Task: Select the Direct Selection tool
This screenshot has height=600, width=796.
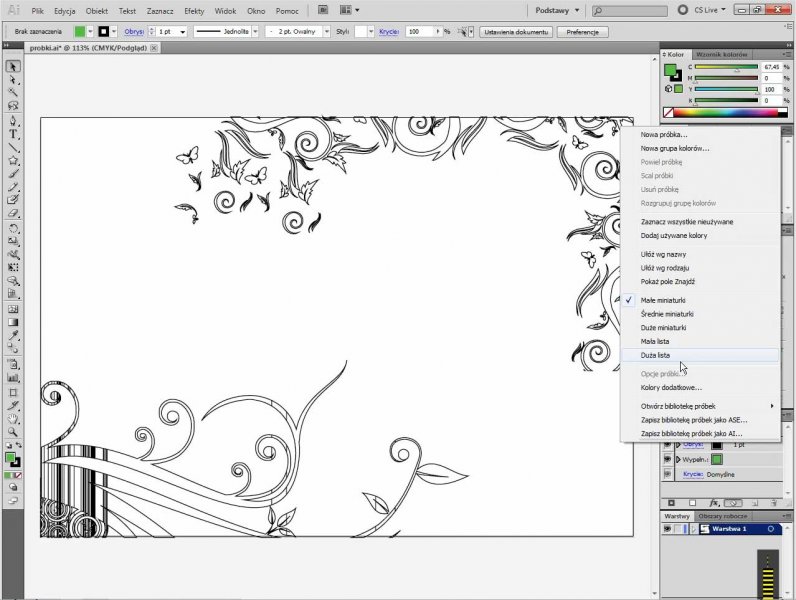Action: pyautogui.click(x=13, y=79)
